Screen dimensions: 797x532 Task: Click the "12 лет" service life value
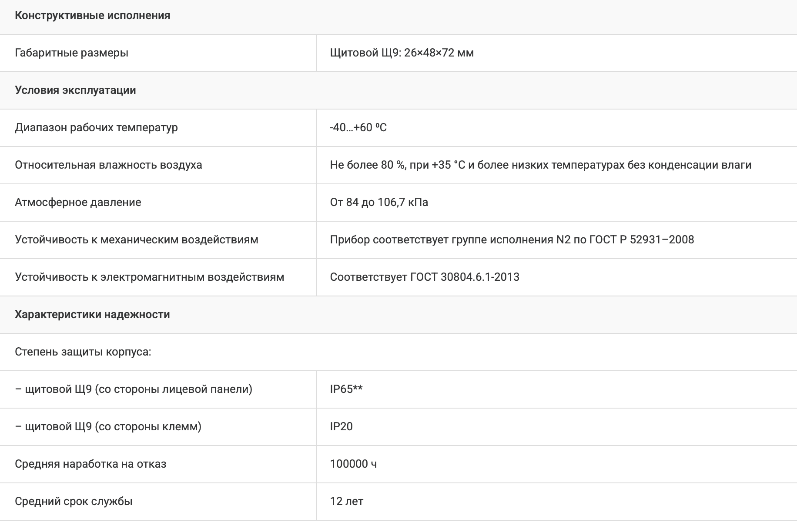(x=346, y=502)
